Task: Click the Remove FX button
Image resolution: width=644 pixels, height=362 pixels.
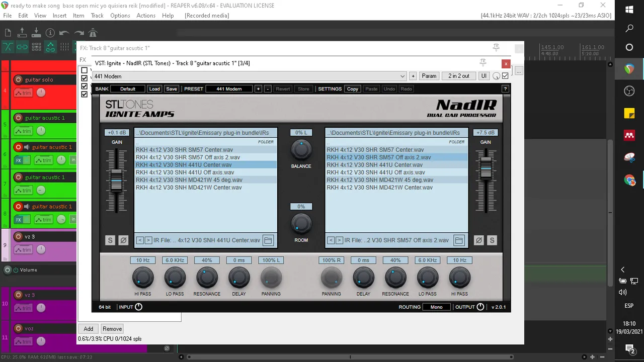Action: coord(112,329)
